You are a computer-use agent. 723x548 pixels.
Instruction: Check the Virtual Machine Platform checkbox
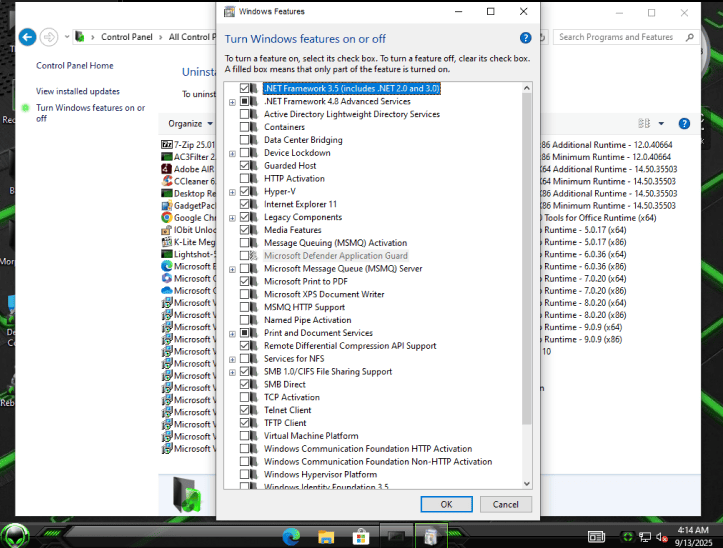click(x=245, y=436)
